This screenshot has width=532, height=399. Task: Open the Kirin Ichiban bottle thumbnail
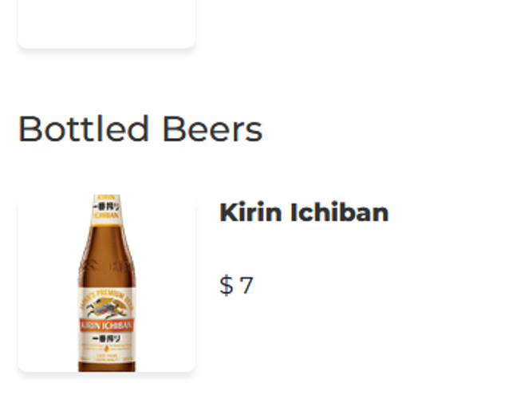pyautogui.click(x=107, y=282)
